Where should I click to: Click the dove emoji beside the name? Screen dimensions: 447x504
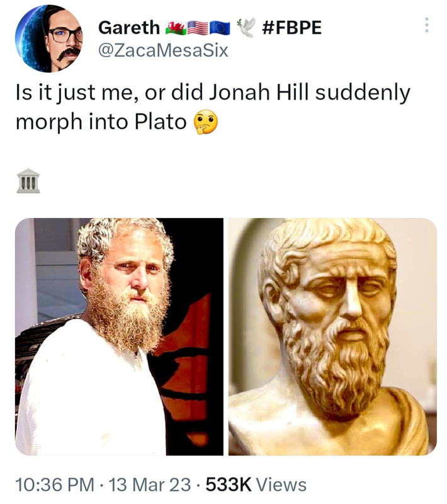246,28
